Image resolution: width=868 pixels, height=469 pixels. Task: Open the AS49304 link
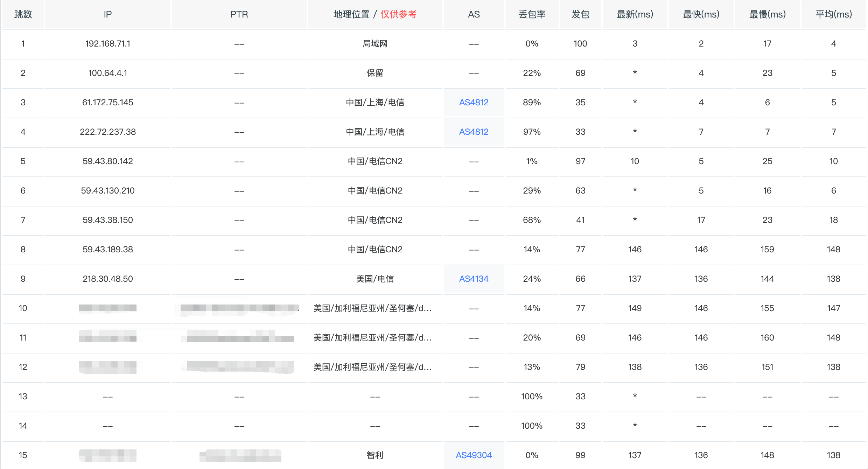474,455
